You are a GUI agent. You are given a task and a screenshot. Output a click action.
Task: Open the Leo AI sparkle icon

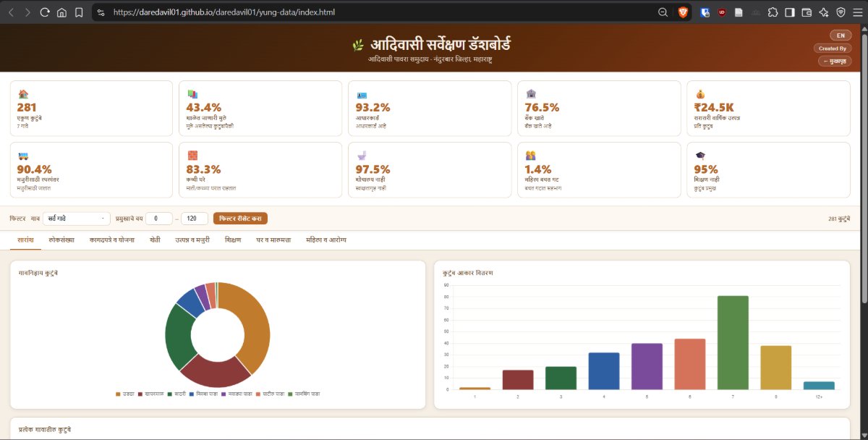[x=824, y=12]
